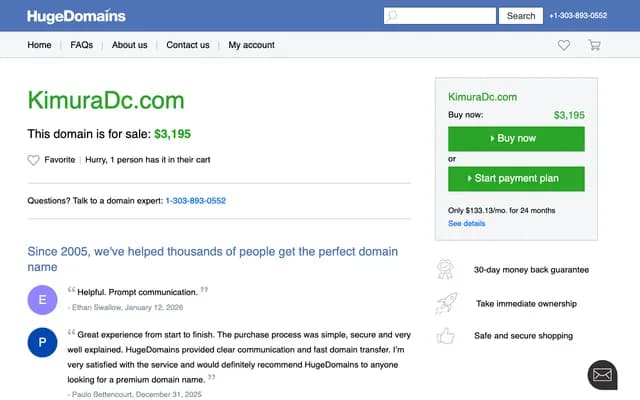The height and width of the screenshot is (400, 640).
Task: Open My account page
Action: pyautogui.click(x=251, y=45)
